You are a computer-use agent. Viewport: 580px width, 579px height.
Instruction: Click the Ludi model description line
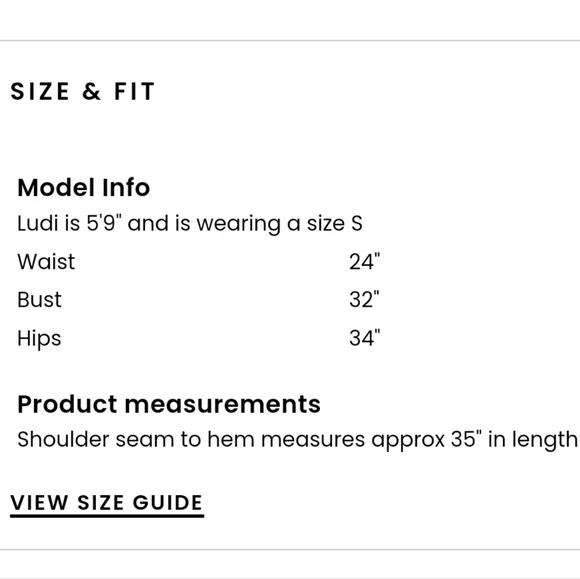190,224
